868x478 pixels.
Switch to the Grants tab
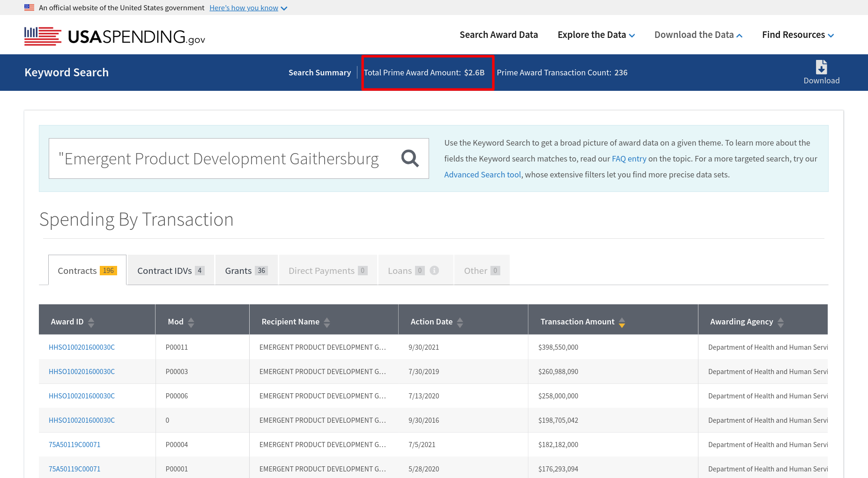246,270
